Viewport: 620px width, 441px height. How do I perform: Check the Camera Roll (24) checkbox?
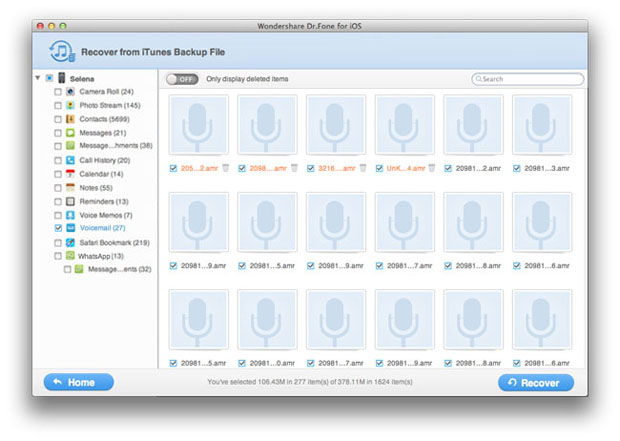tap(58, 92)
